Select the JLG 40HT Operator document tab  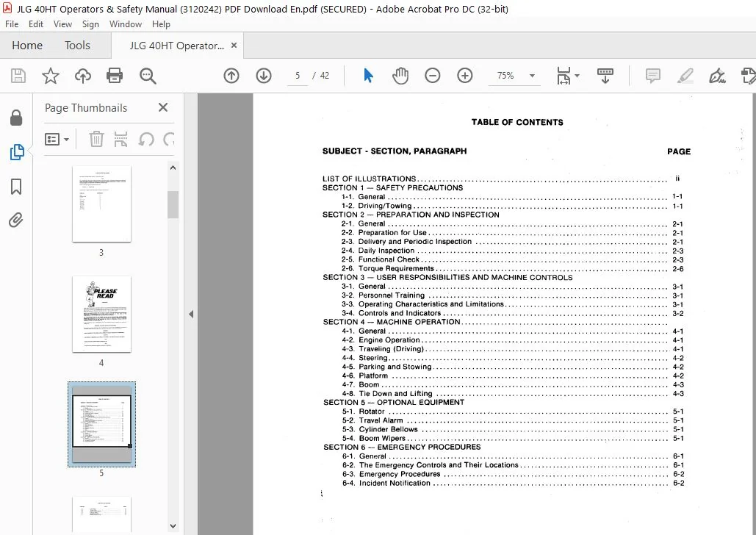176,46
